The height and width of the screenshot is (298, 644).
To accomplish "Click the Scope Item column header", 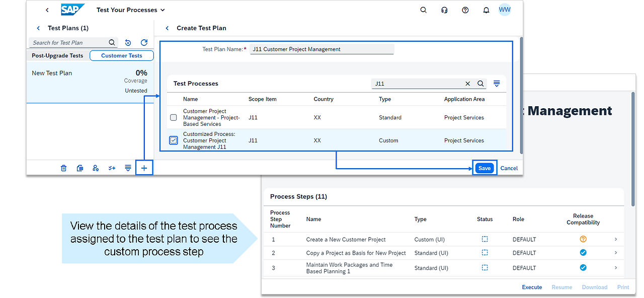I will pyautogui.click(x=263, y=99).
